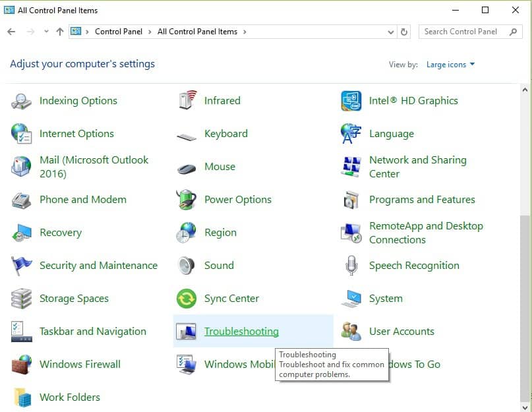Open the Indexing Options icon

[x=21, y=101]
